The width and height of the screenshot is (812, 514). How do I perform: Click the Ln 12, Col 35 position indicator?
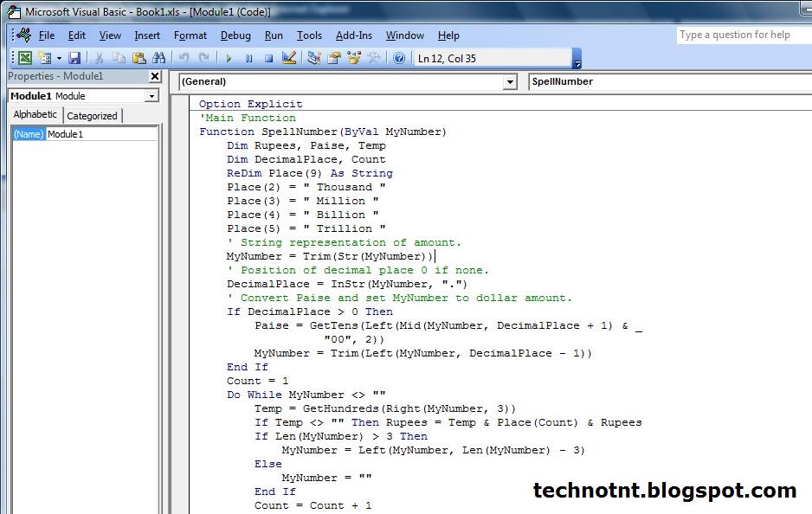(x=492, y=59)
